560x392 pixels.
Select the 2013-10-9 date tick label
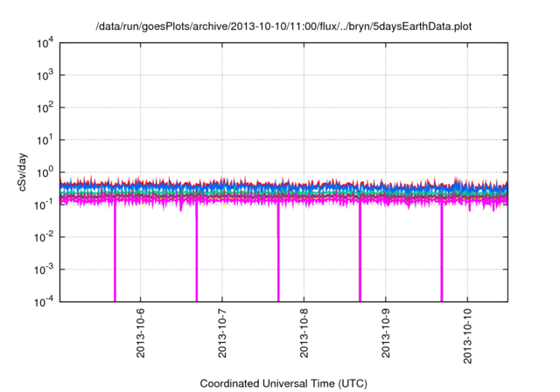coord(386,332)
